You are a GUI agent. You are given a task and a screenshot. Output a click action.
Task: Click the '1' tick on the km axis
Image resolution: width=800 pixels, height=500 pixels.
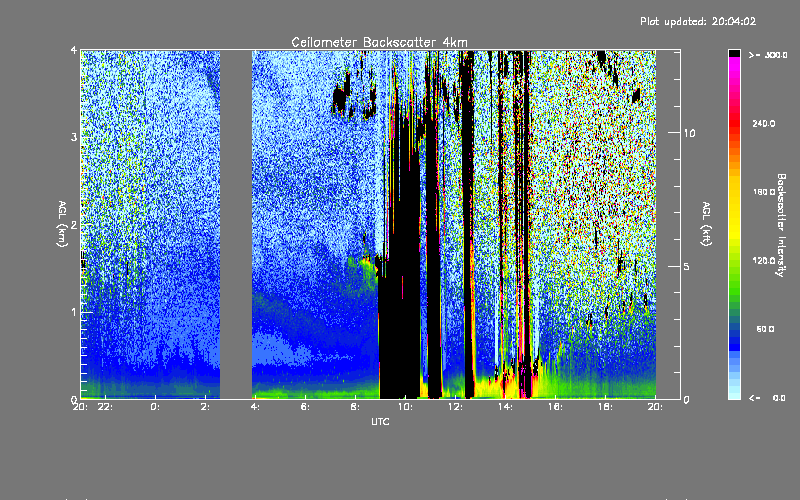pyautogui.click(x=74, y=312)
